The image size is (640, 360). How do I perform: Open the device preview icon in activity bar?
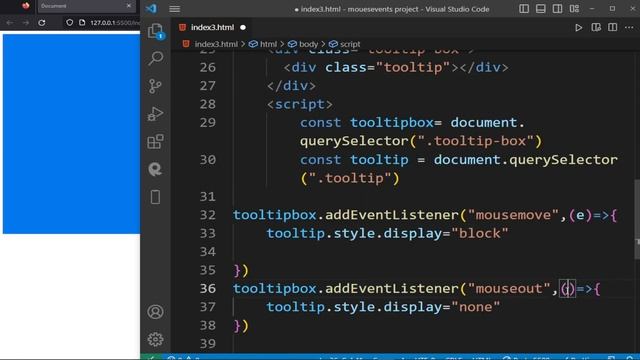[x=155, y=197]
